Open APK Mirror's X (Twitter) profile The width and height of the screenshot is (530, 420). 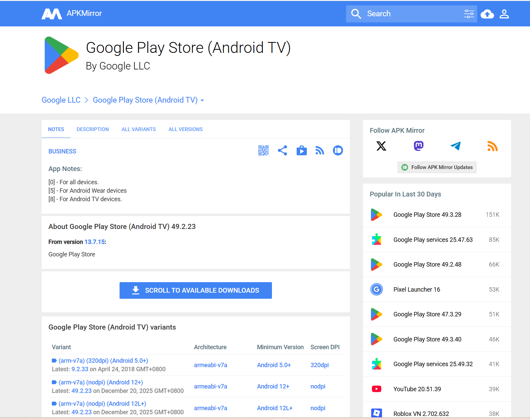[x=381, y=146]
